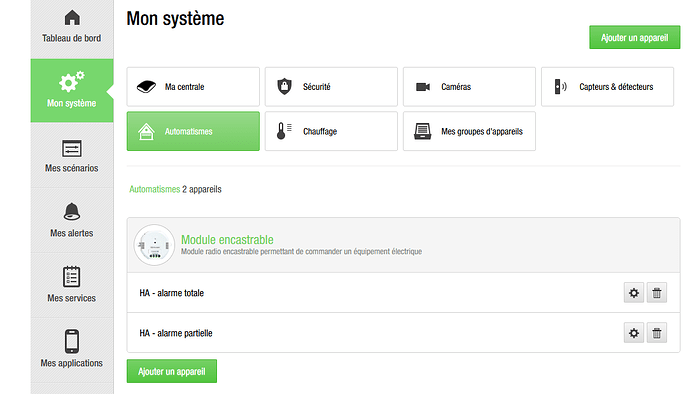The width and height of the screenshot is (690, 394).
Task: Open Mes services checklist icon
Action: tap(72, 277)
